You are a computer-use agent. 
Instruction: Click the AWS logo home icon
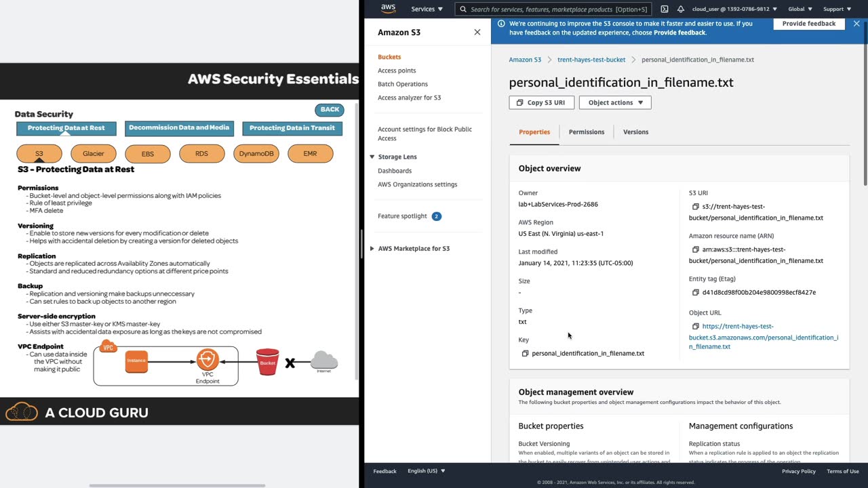point(388,9)
